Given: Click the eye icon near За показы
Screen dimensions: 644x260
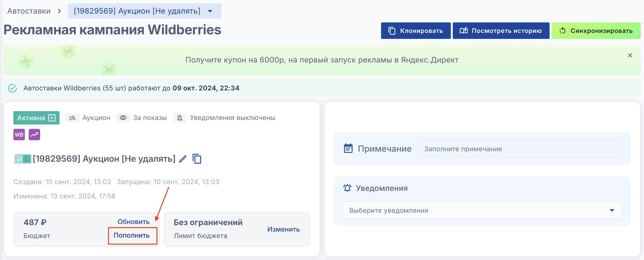Looking at the screenshot, I should click(123, 118).
